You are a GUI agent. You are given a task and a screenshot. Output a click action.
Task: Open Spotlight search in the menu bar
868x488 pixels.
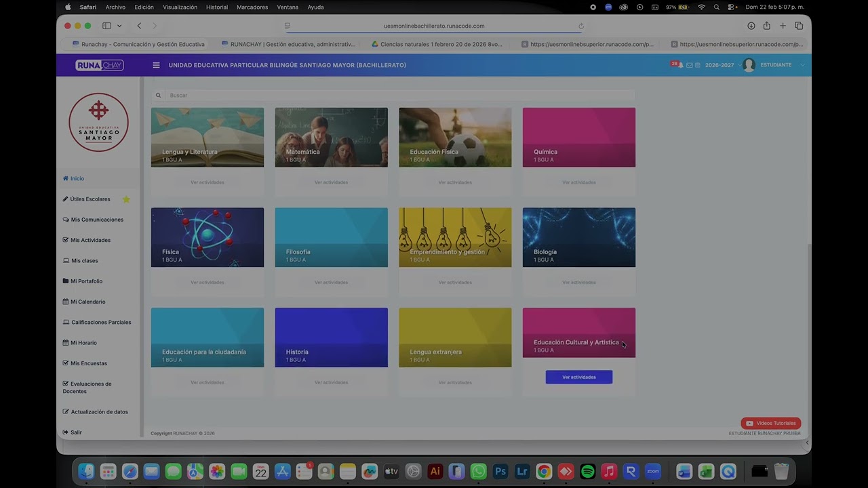[717, 7]
